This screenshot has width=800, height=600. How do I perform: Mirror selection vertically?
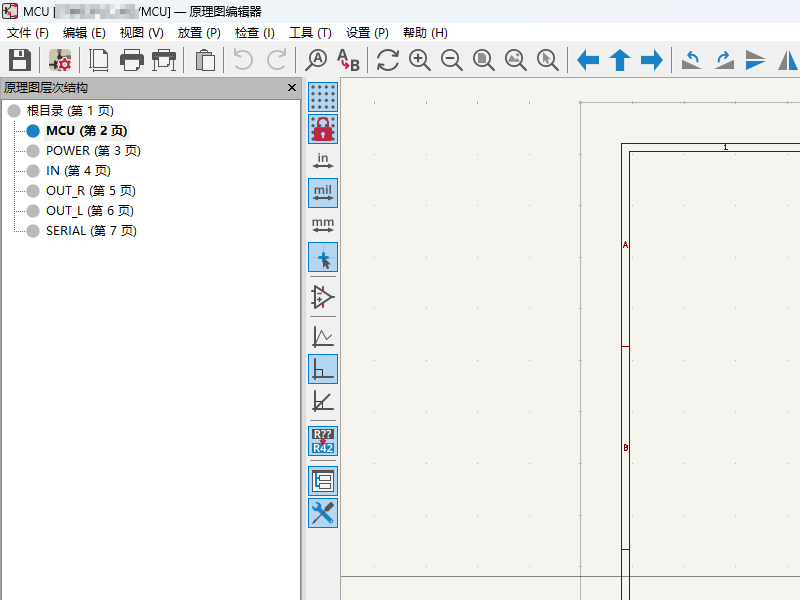(x=756, y=60)
